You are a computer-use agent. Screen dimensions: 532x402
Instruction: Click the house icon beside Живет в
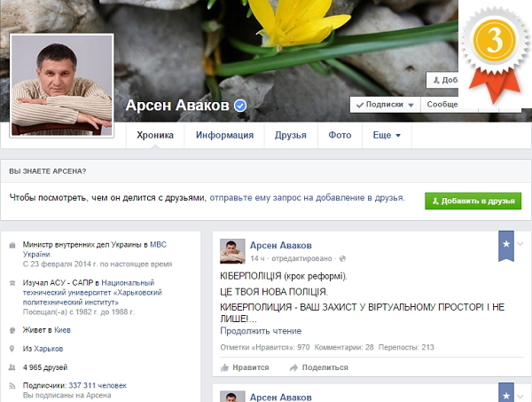[12, 330]
